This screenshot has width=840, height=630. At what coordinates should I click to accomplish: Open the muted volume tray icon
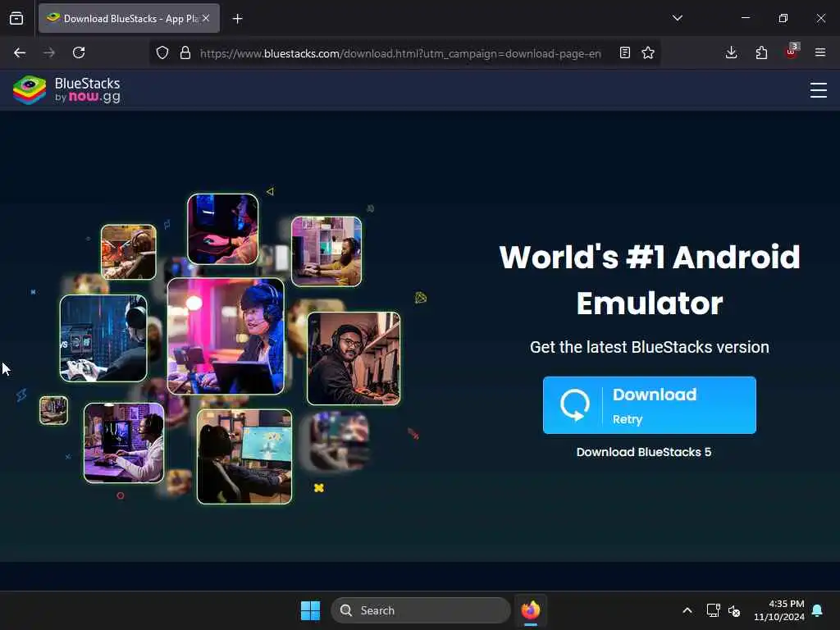734,610
